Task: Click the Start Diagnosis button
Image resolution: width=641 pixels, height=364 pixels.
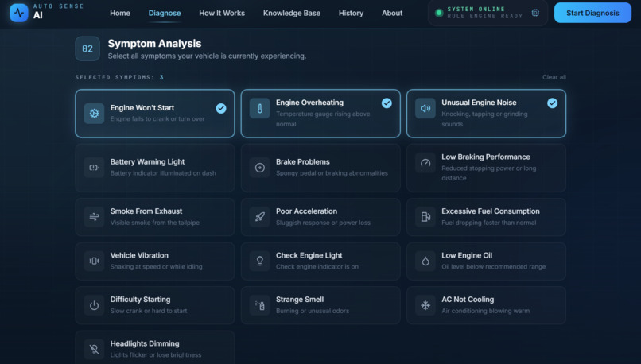Action: point(592,13)
